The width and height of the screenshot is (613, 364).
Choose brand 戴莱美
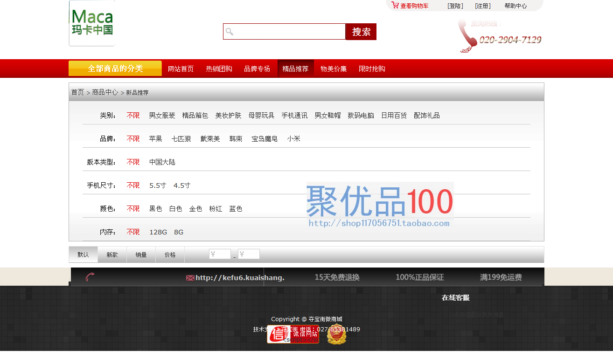tap(210, 138)
